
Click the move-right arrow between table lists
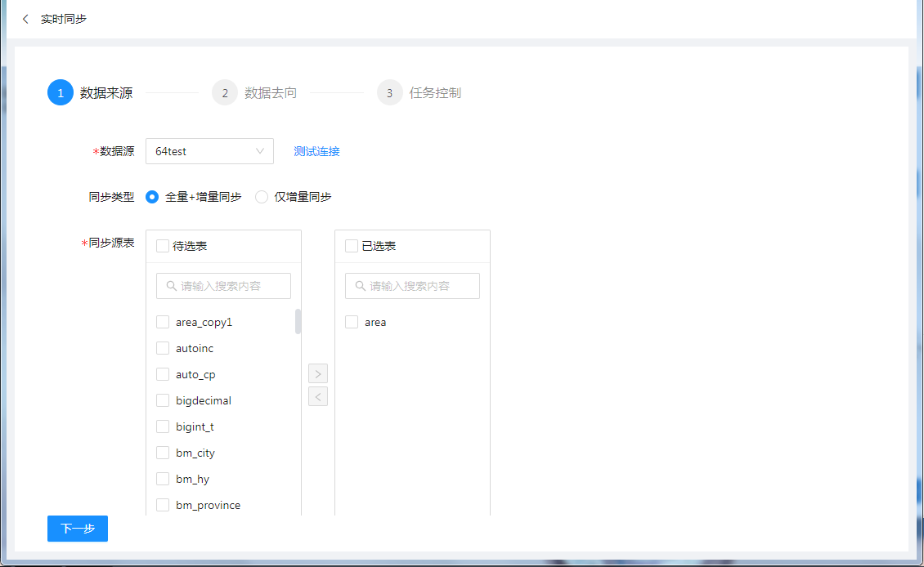pyautogui.click(x=318, y=373)
